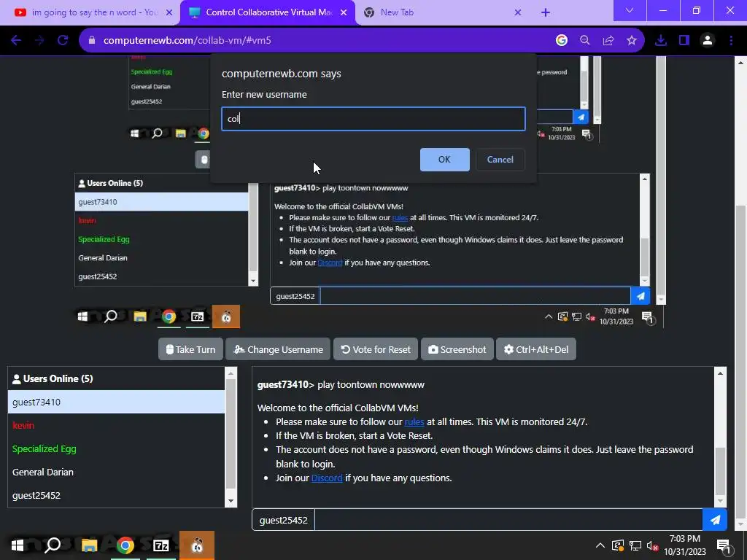Open the rules link in bottom chat
The height and width of the screenshot is (560, 747).
[x=414, y=422]
